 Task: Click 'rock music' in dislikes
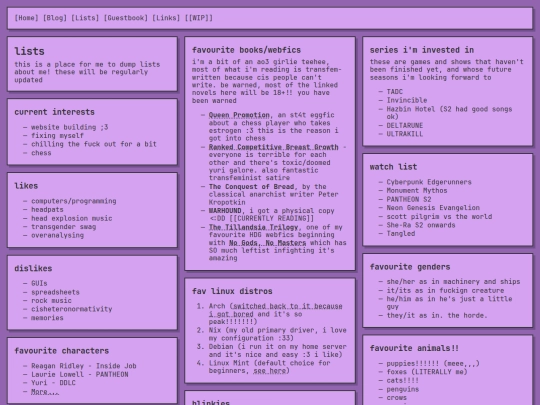tap(51, 301)
